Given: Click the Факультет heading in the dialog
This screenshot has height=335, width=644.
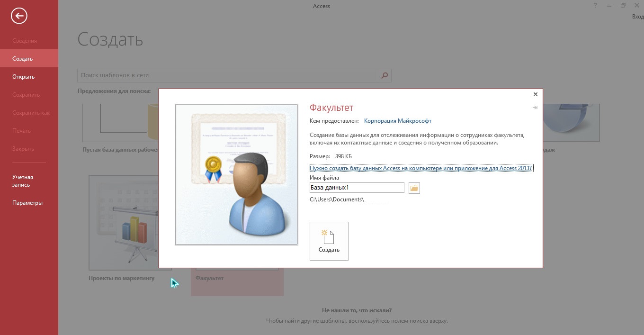Looking at the screenshot, I should tap(331, 108).
